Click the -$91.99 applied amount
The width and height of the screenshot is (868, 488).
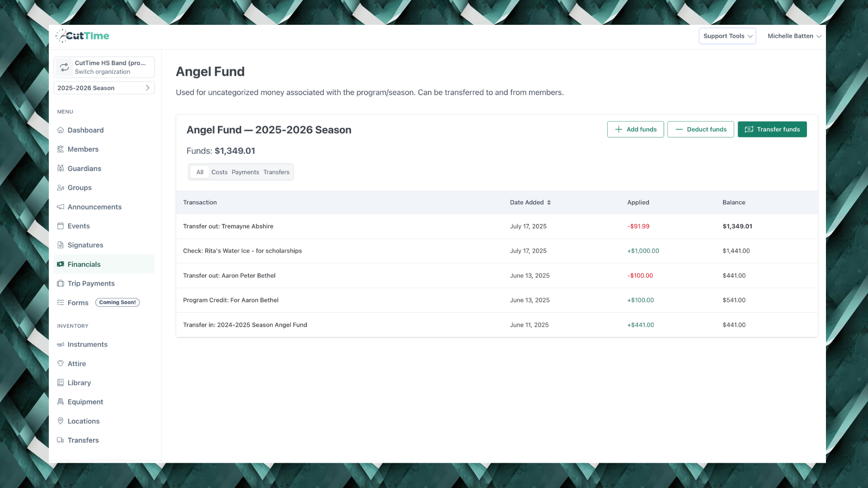[x=638, y=226]
